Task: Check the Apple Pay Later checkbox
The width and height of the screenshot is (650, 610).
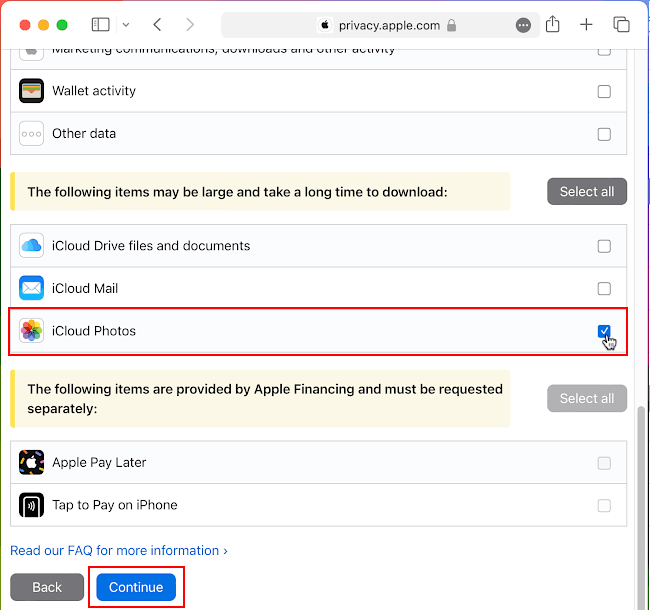Action: 604,463
